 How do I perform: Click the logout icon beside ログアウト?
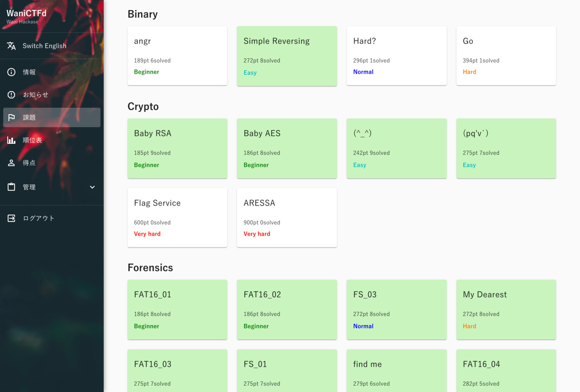(11, 218)
